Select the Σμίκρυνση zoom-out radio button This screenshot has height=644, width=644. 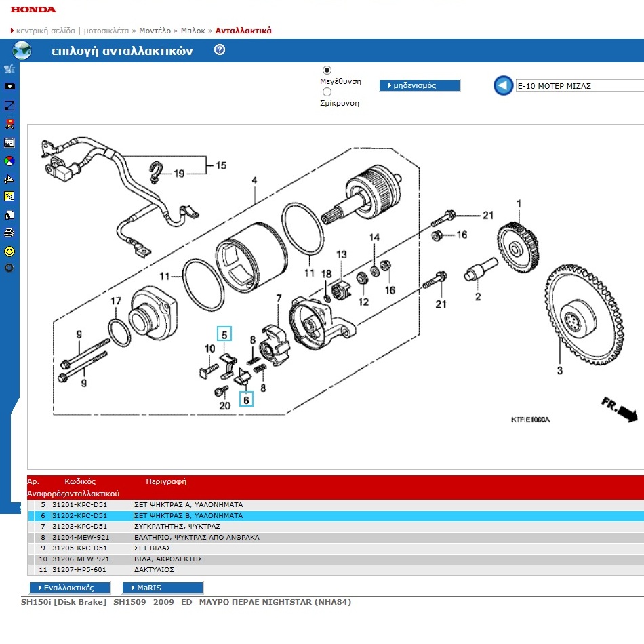[x=327, y=92]
